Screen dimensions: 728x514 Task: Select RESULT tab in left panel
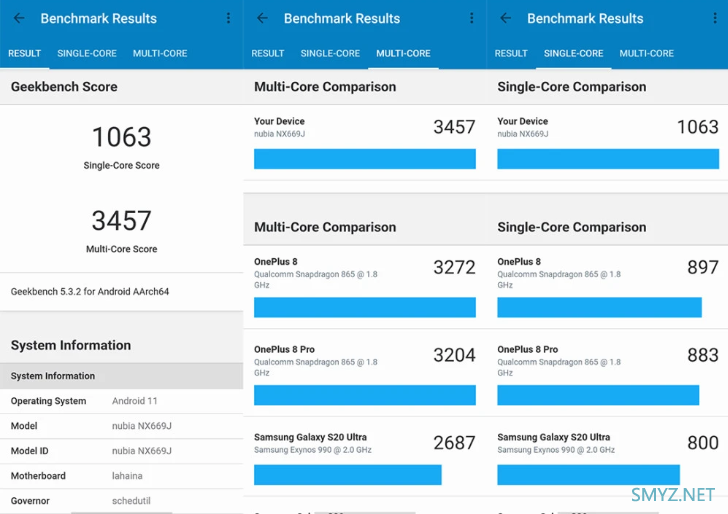[25, 53]
